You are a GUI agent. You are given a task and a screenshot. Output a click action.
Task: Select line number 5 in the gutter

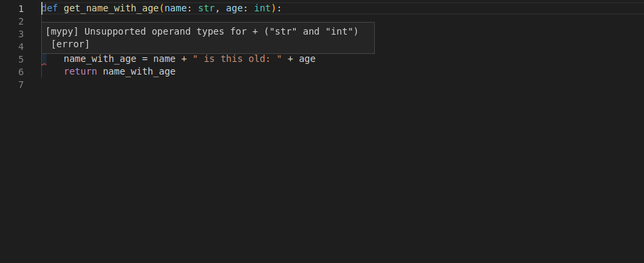point(21,59)
